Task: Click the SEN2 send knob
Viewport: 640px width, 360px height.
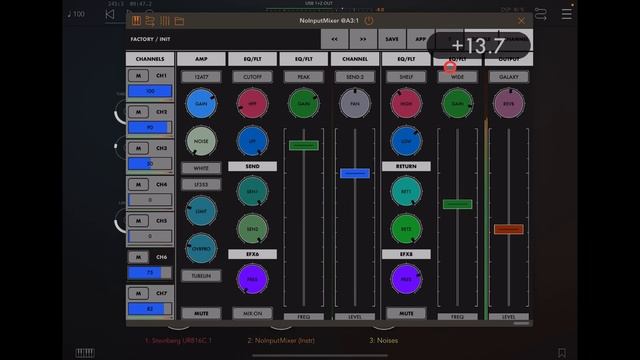Action: 252,229
